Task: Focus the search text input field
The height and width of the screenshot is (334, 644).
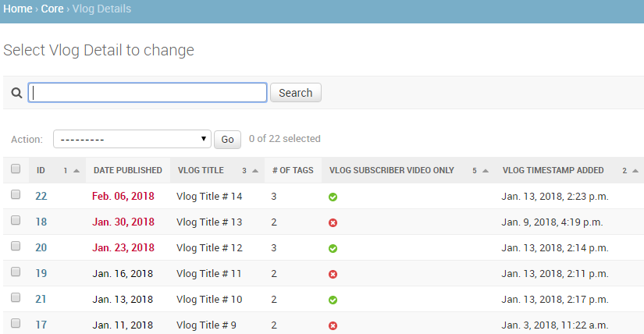Action: (x=148, y=93)
